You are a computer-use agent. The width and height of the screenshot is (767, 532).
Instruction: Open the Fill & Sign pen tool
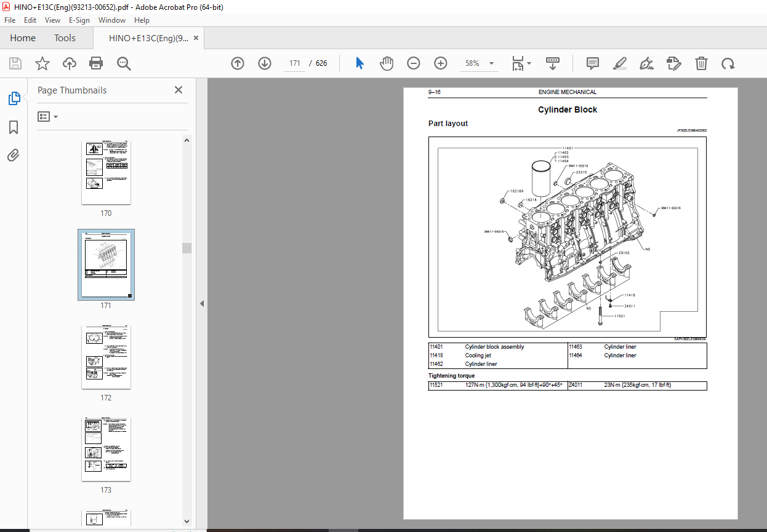pyautogui.click(x=646, y=63)
